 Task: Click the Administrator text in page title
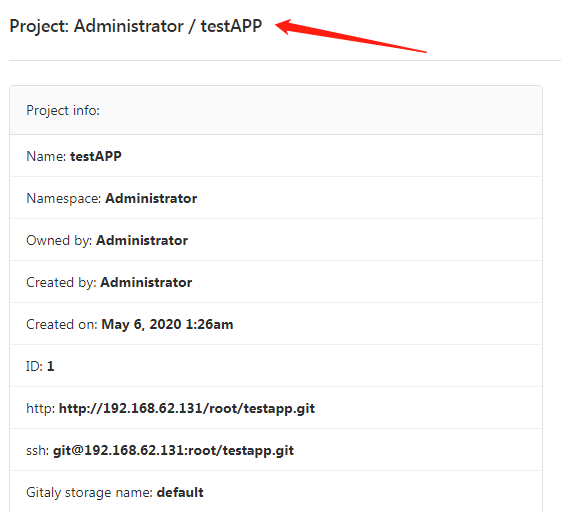[x=128, y=26]
